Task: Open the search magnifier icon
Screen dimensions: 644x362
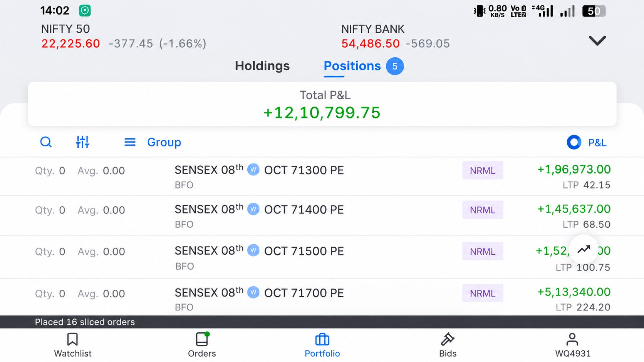Action: pos(46,142)
